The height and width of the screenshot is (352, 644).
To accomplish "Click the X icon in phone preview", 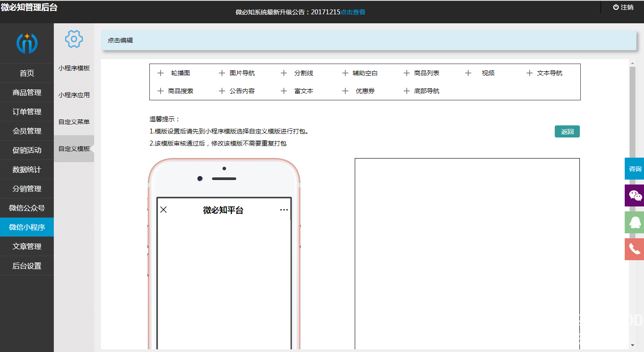I will pyautogui.click(x=164, y=210).
